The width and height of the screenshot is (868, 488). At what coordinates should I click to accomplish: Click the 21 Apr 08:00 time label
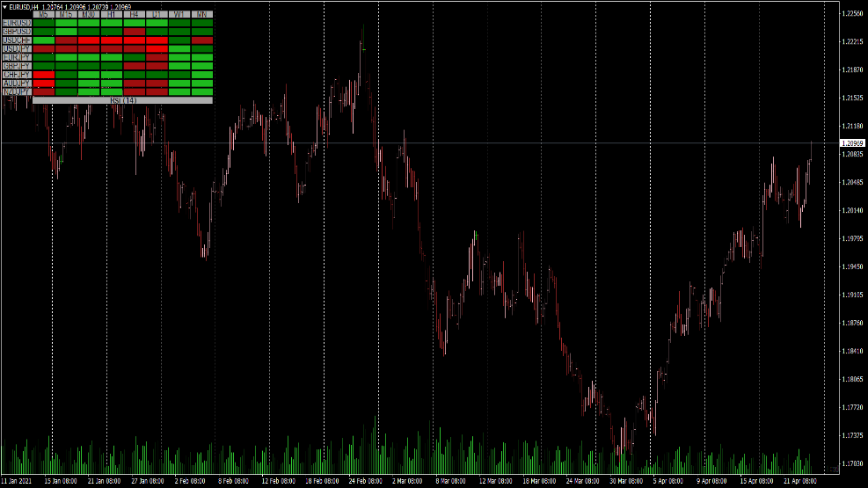pyautogui.click(x=800, y=481)
